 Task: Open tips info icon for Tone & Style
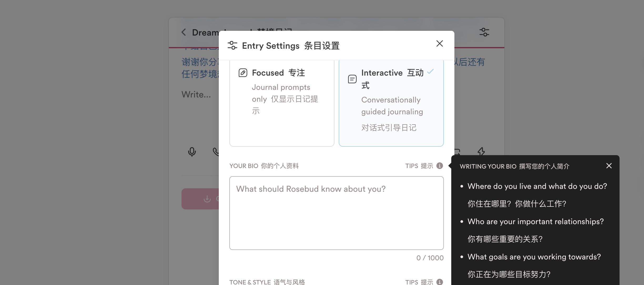pyautogui.click(x=439, y=282)
